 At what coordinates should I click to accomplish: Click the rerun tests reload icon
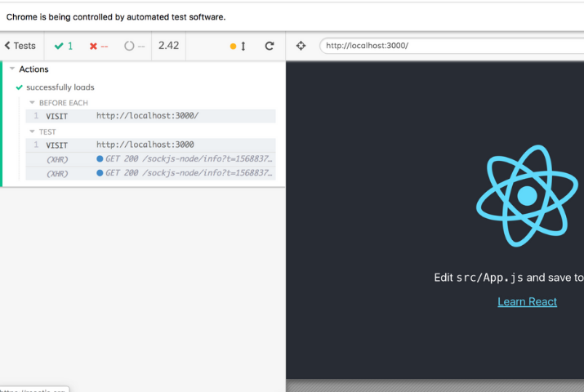click(x=269, y=46)
